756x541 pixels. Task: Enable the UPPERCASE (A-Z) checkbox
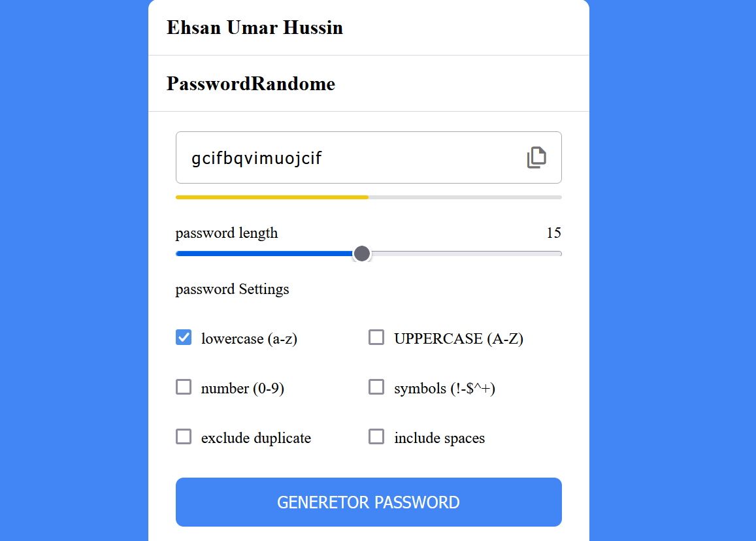(x=376, y=337)
